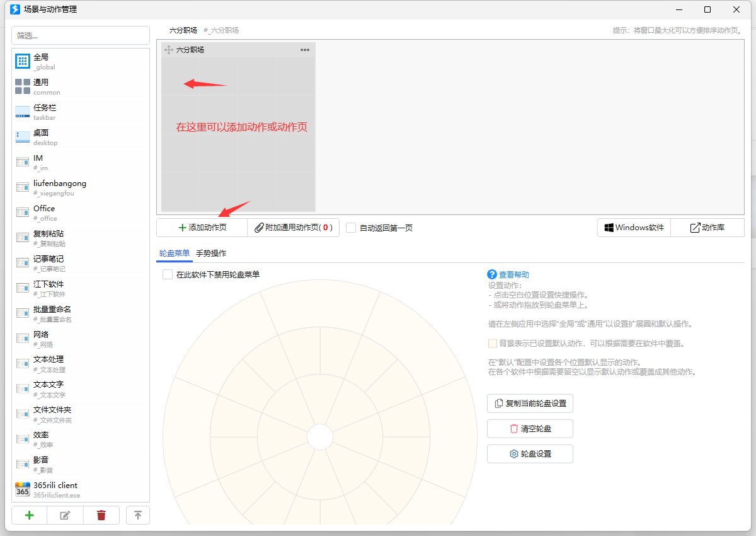The width and height of the screenshot is (756, 536).
Task: Click the _global label under 全局
Action: click(44, 67)
